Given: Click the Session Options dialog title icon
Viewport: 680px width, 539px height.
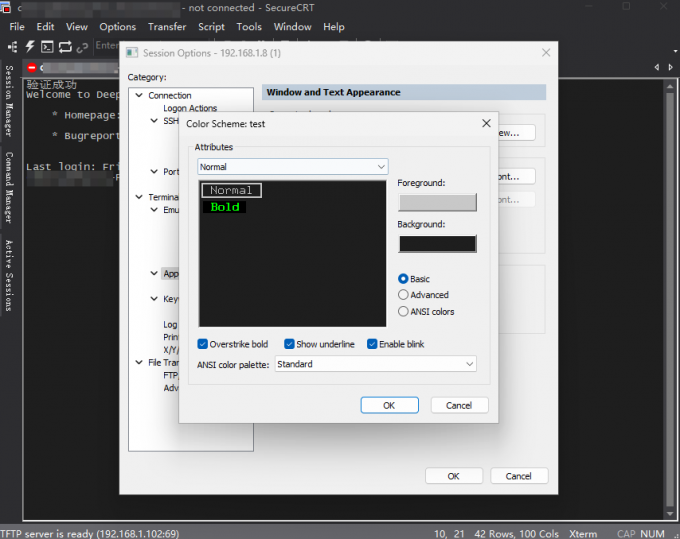Looking at the screenshot, I should pos(132,53).
